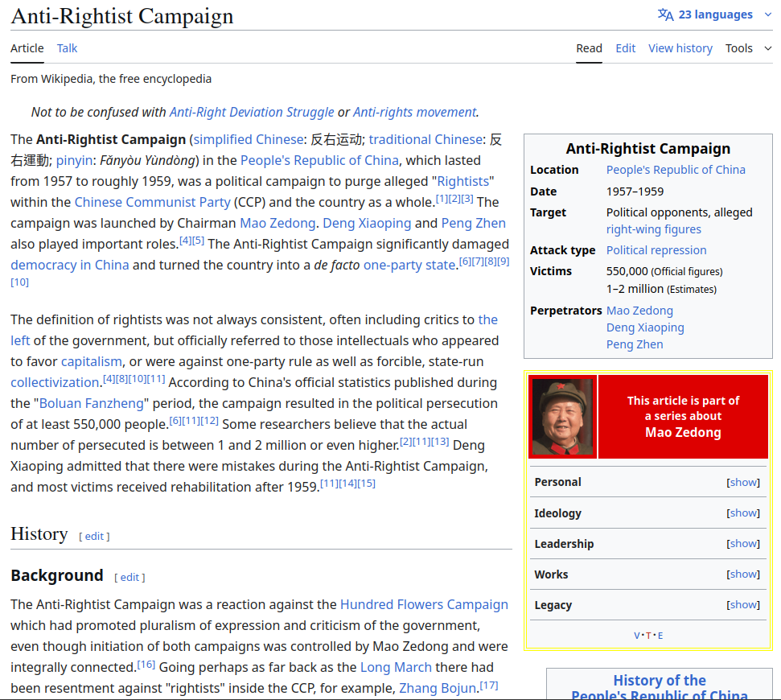Viewport: 781px width, 700px height.
Task: Open Mao Zedong link under Perpetrators
Action: pos(639,311)
